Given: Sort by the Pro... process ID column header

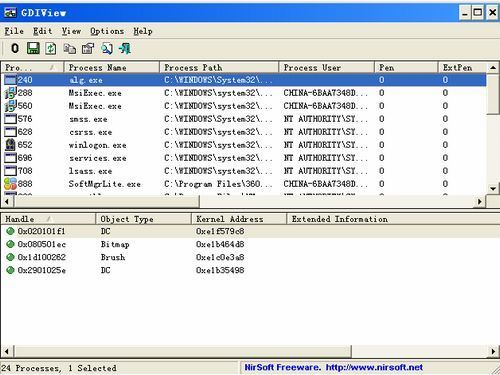Looking at the screenshot, I should 32,67.
